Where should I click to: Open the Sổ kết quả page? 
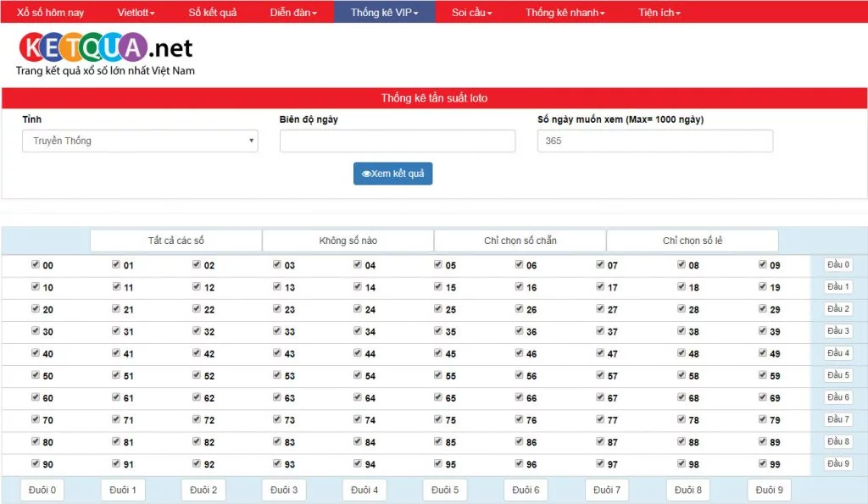click(212, 13)
